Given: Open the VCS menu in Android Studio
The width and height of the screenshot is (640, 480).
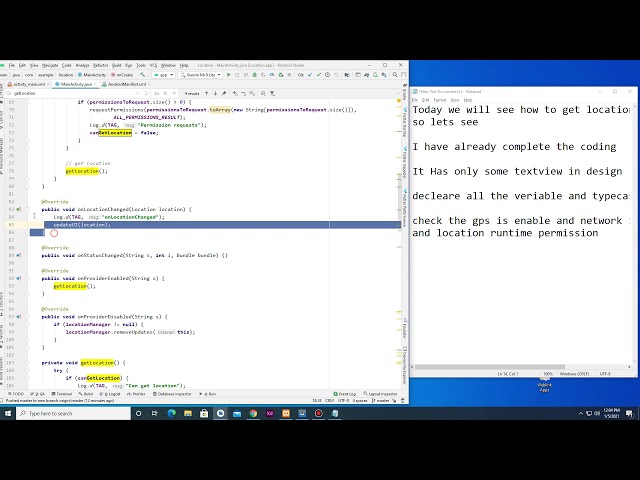Looking at the screenshot, I should [x=153, y=65].
